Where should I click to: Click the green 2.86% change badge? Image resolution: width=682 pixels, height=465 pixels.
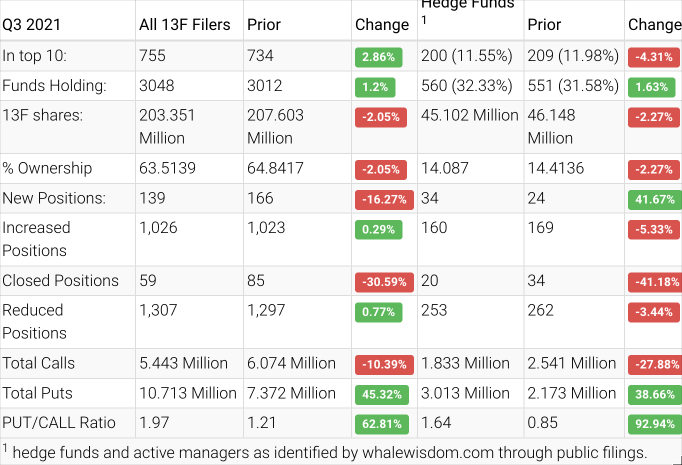tap(378, 58)
